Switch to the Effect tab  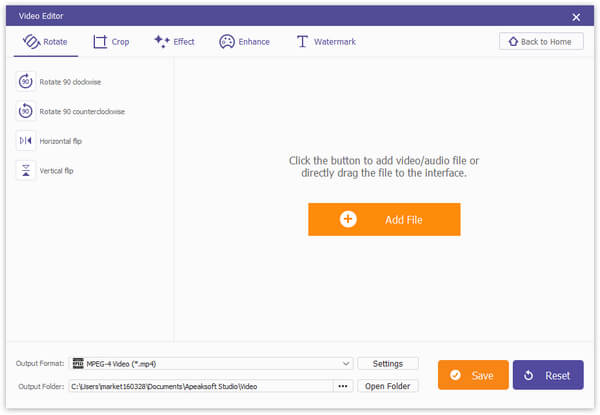point(174,42)
